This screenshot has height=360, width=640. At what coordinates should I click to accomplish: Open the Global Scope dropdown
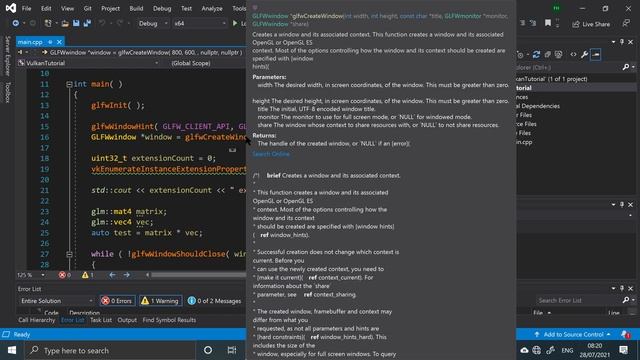(x=206, y=63)
